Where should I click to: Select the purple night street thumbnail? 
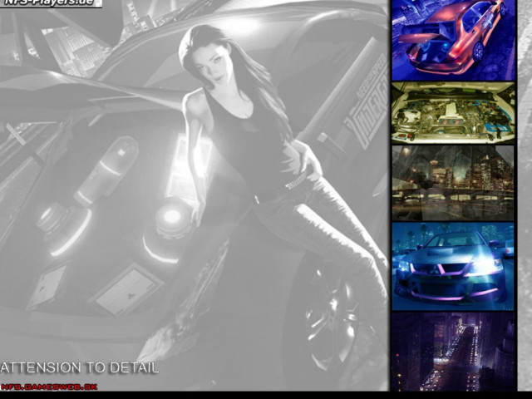pyautogui.click(x=453, y=352)
